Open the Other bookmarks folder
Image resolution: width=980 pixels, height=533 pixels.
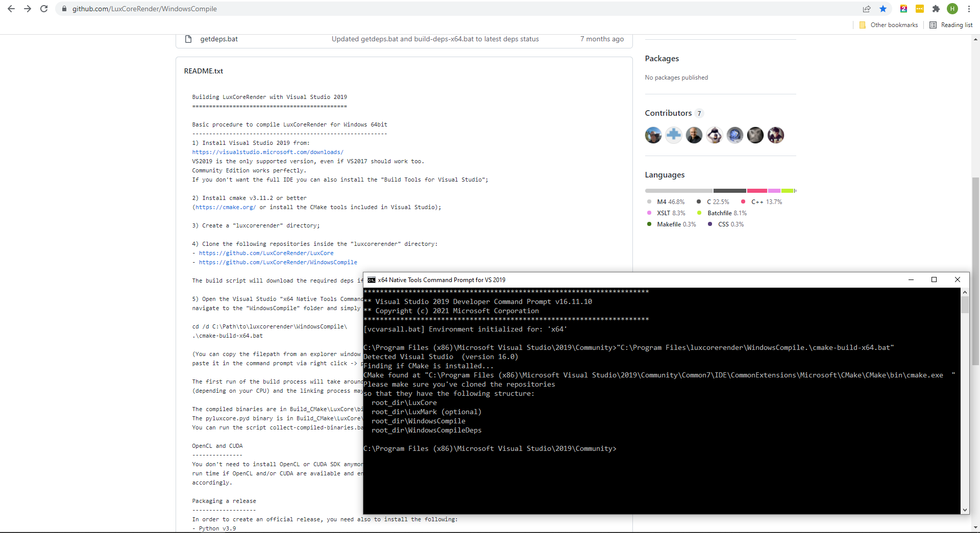pos(889,25)
